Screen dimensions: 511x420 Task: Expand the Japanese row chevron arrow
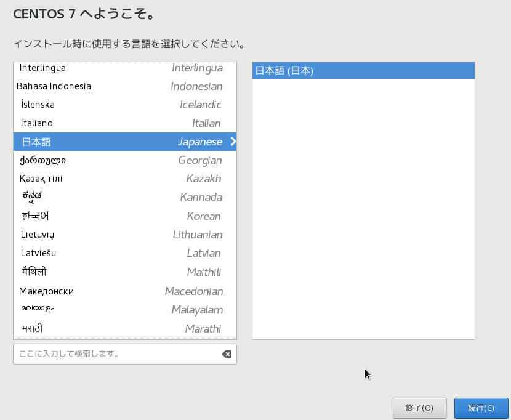pos(233,142)
